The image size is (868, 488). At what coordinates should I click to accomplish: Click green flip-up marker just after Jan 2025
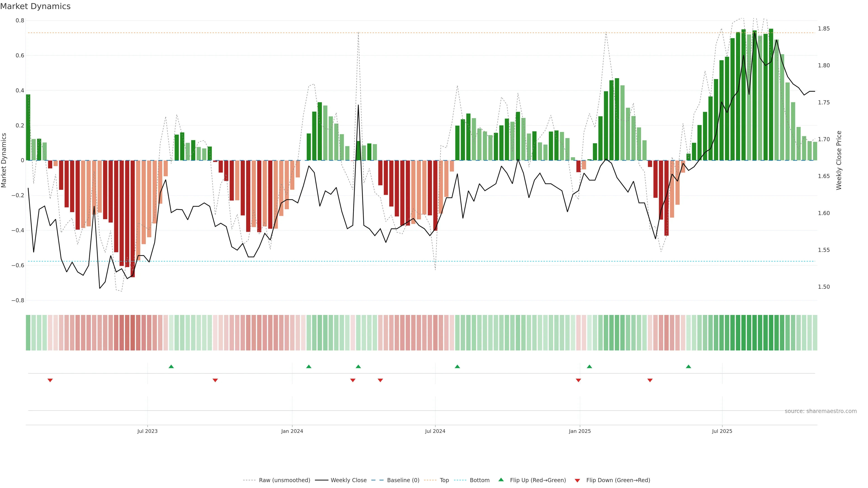[x=589, y=366]
